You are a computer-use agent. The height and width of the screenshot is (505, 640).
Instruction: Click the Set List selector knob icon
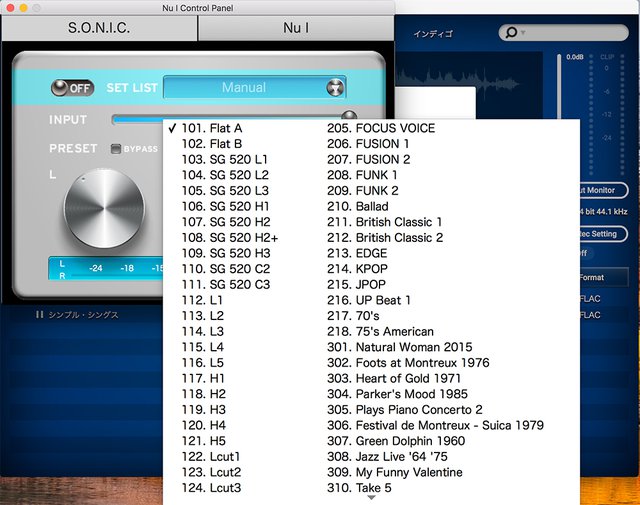click(334, 88)
